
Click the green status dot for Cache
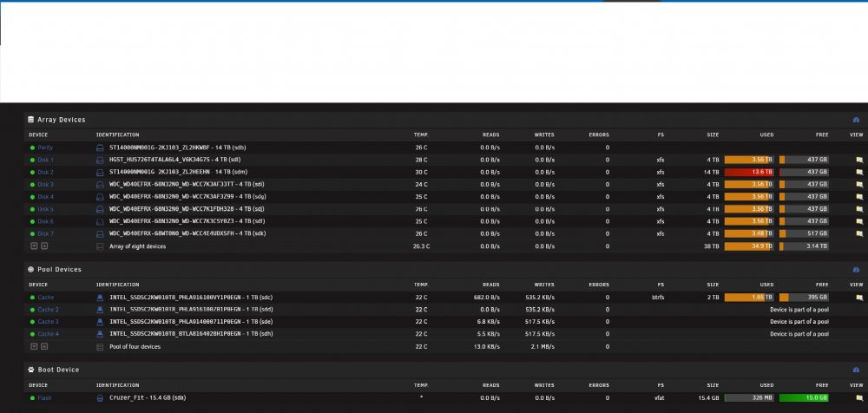(x=32, y=298)
